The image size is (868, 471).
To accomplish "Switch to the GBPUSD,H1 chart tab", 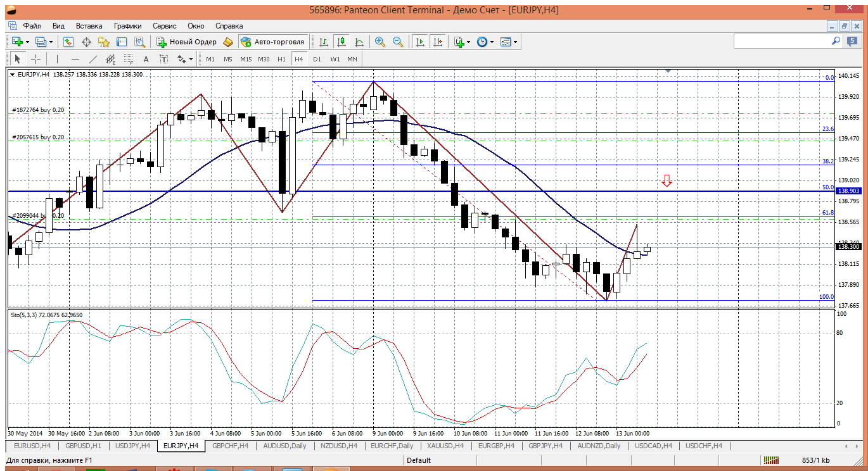I will tap(84, 446).
